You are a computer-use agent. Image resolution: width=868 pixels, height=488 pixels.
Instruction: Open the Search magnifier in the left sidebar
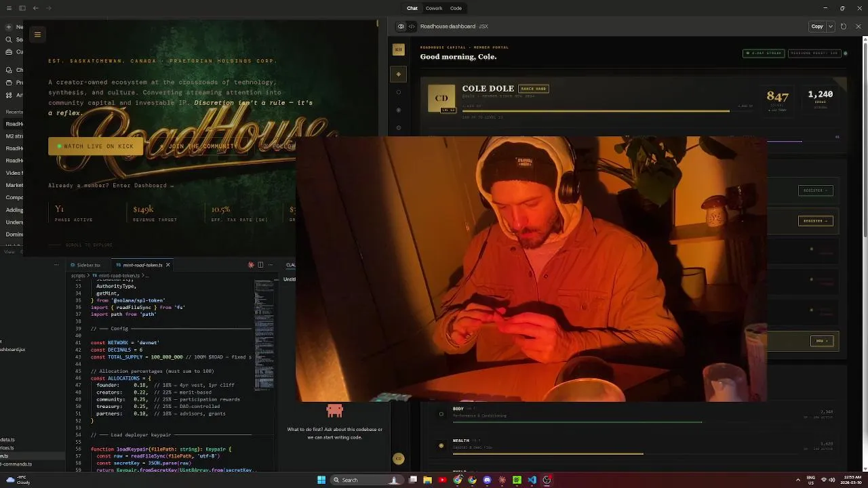9,39
